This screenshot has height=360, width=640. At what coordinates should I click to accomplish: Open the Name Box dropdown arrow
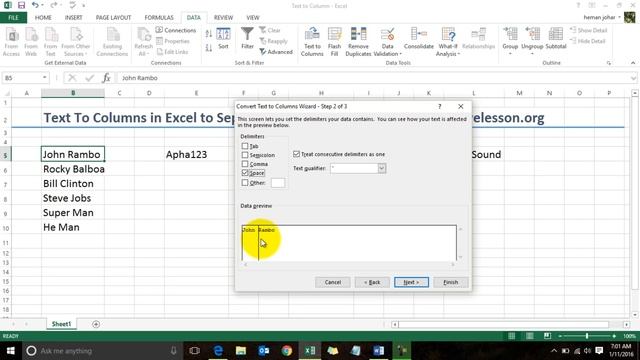point(44,78)
